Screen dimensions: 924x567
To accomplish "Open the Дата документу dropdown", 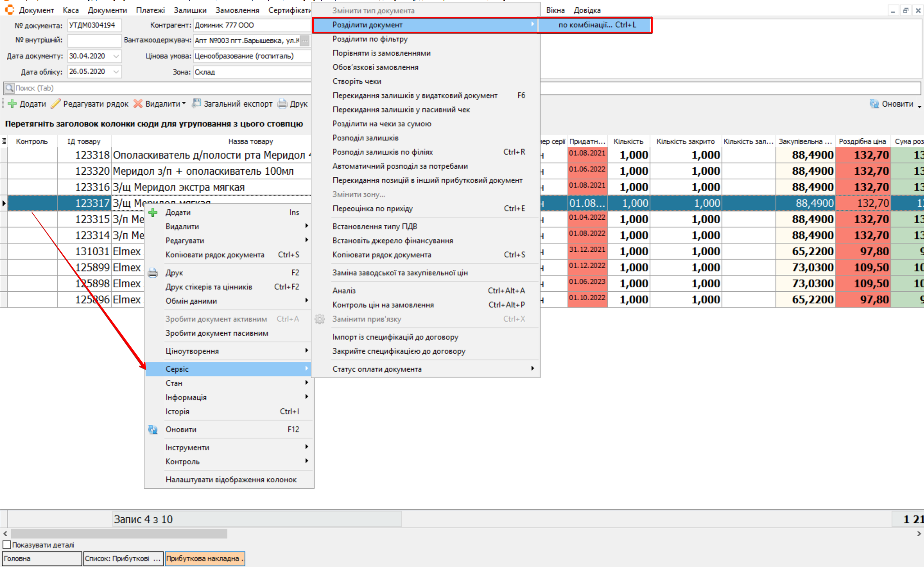I will pyautogui.click(x=116, y=56).
